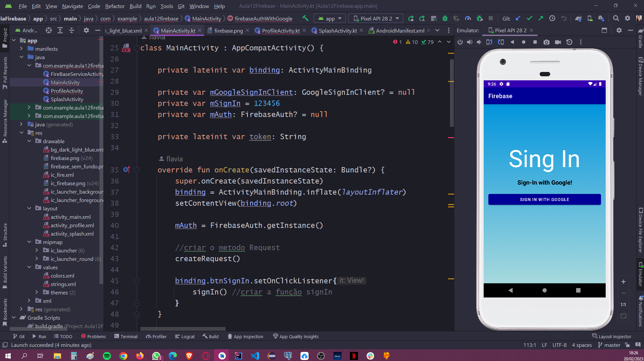Open the app run configuration dropdown
This screenshot has height=361, width=644.
330,18
